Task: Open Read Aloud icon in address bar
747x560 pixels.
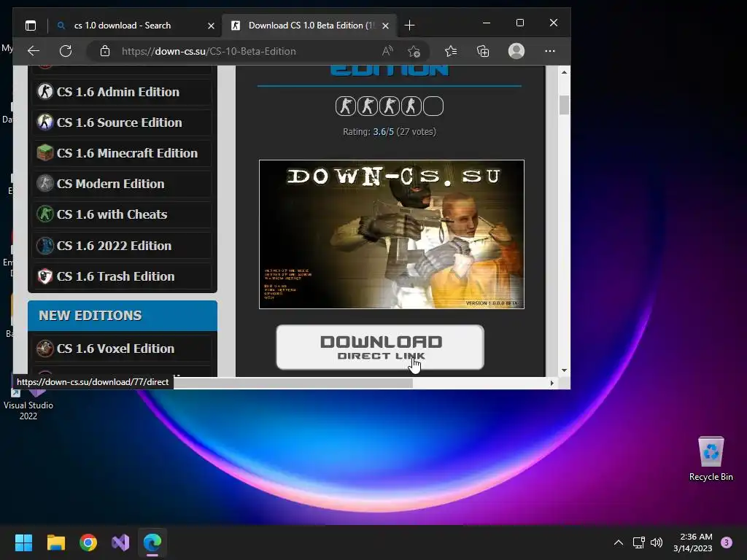Action: click(387, 51)
